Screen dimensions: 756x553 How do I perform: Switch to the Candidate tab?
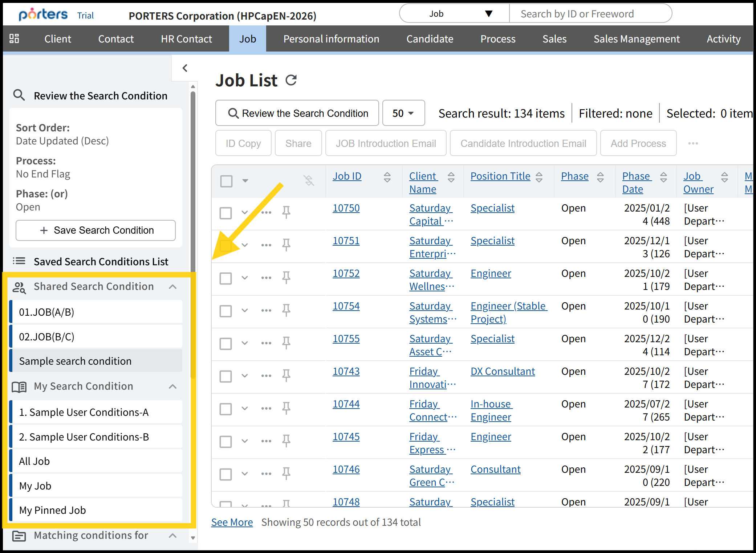[430, 39]
